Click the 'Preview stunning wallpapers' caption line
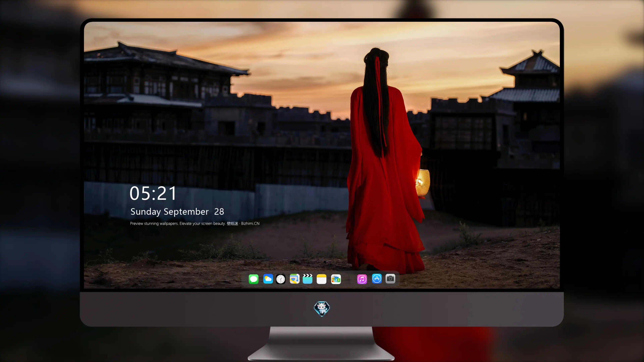The height and width of the screenshot is (362, 644). tap(195, 223)
